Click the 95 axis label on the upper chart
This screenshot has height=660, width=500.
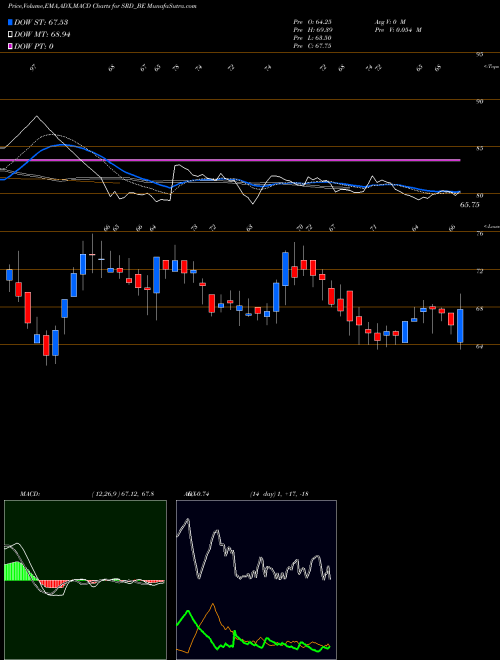479,54
